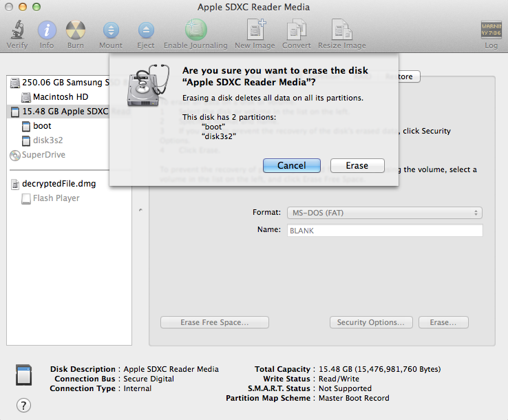This screenshot has width=508, height=420.
Task: Click the 15.48 GB Total Capacity value
Action: click(x=380, y=369)
